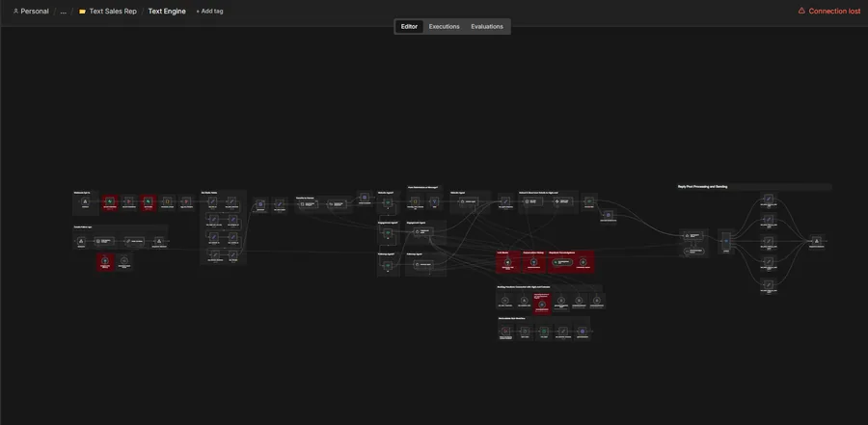Screen dimensions: 868x425
Task: Select the Followup Agent AI node
Action: [x=423, y=264]
